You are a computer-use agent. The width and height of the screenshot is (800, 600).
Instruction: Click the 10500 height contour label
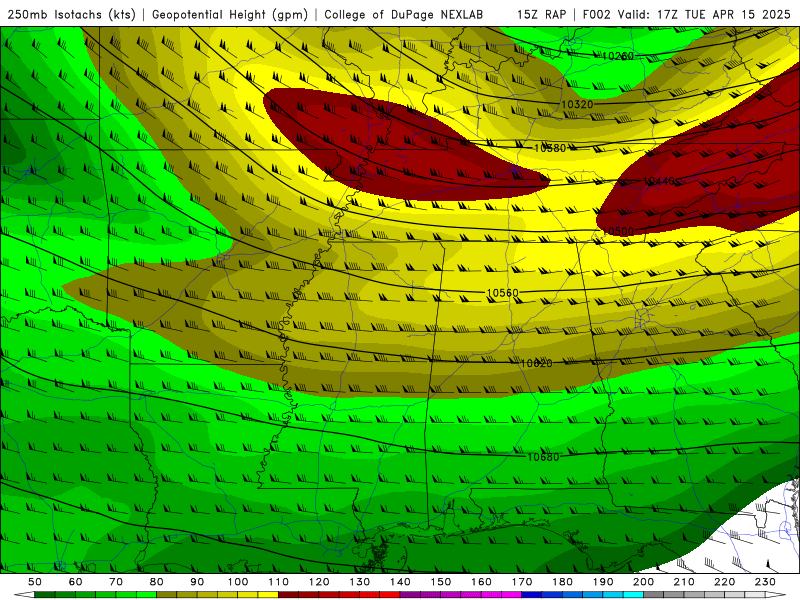[618, 231]
